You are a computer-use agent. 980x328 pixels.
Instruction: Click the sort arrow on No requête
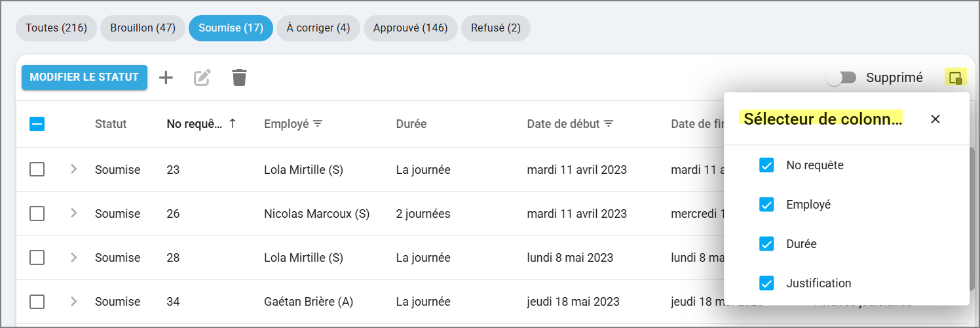(233, 123)
